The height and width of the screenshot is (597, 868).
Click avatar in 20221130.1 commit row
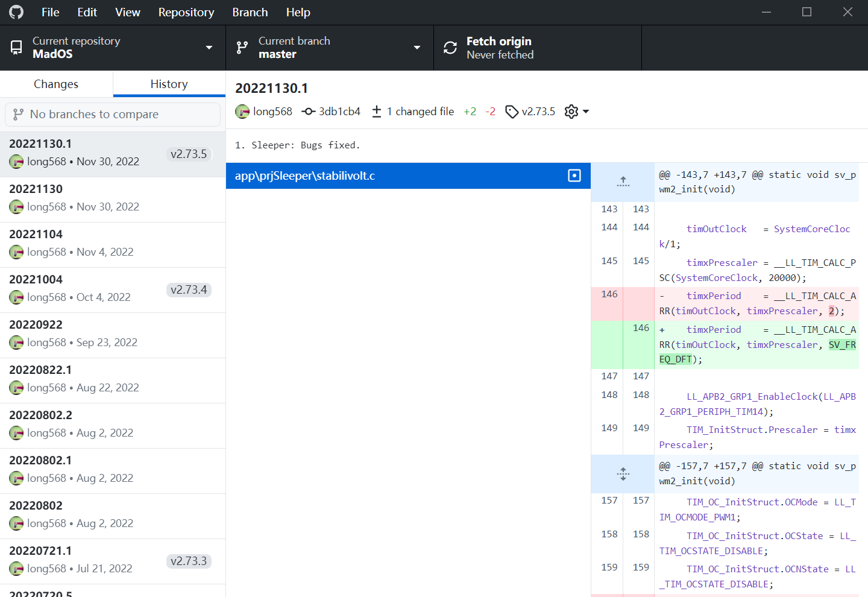(16, 162)
